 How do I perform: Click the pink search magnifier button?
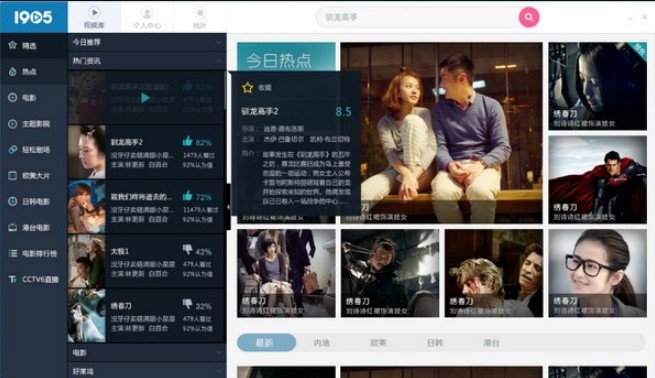[x=529, y=17]
